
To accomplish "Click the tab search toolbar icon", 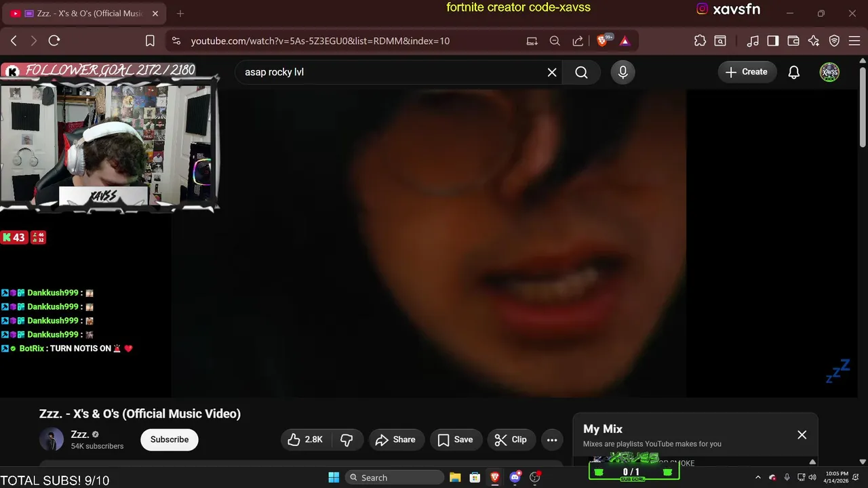I will click(x=720, y=41).
